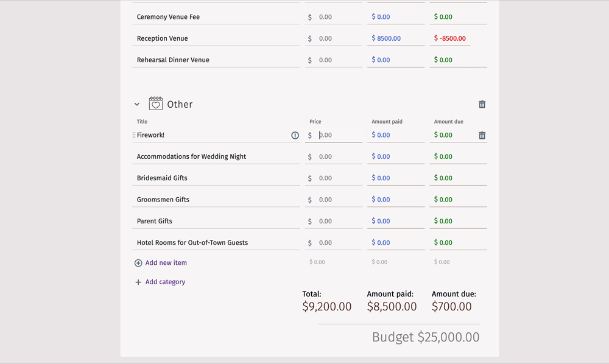Screen dimensions: 609x364
Task: Click the plus circle icon for new item
Action: [x=138, y=263]
